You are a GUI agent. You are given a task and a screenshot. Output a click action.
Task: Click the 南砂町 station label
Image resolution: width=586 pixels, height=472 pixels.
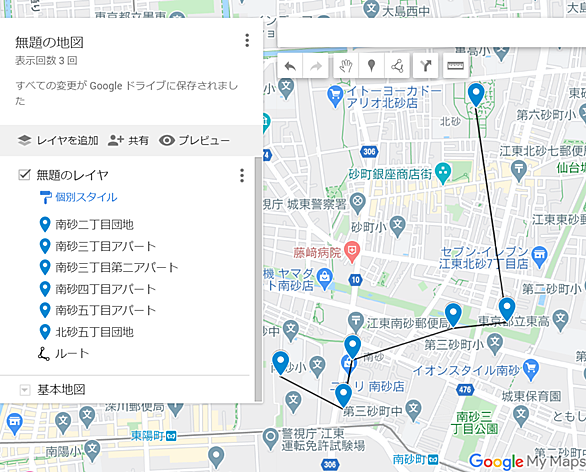pyautogui.click(x=415, y=459)
